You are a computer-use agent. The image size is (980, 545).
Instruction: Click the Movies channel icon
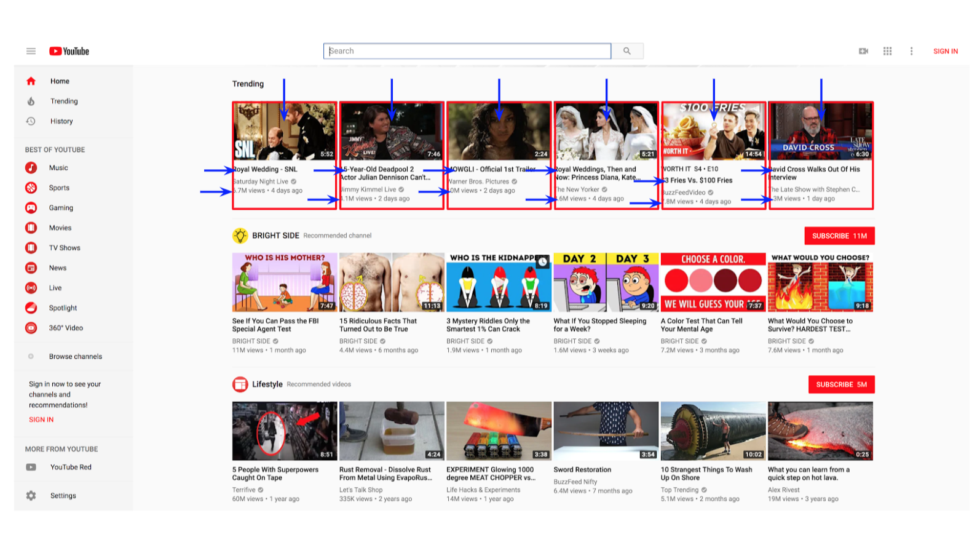click(31, 228)
